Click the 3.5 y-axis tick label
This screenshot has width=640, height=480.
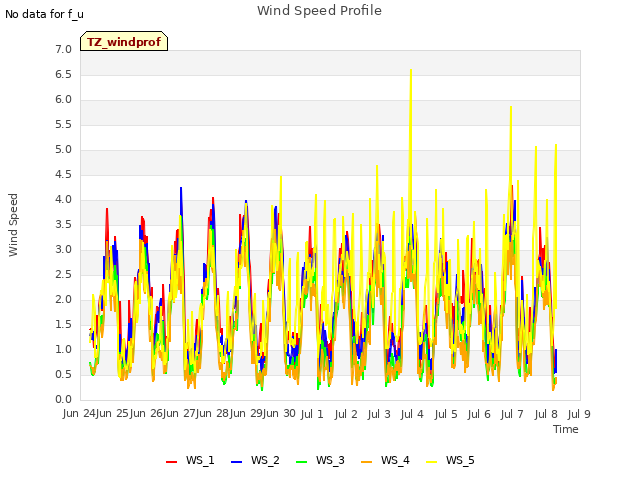63,224
